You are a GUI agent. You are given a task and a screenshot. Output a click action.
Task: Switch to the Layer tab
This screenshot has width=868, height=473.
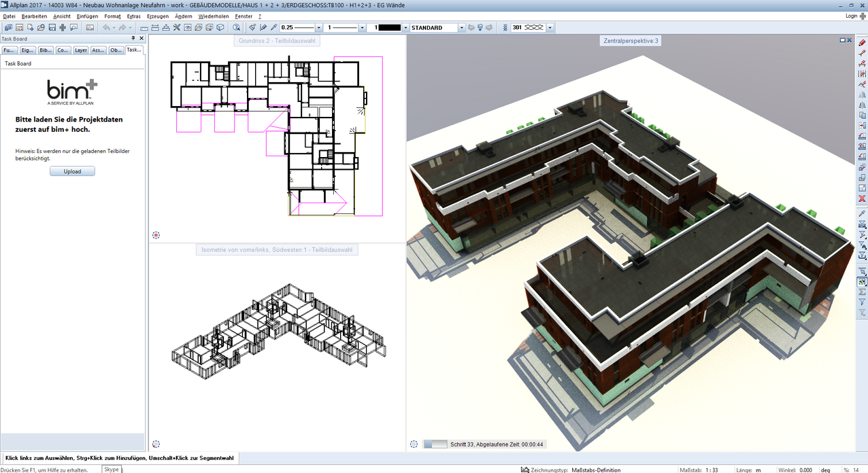(81, 50)
